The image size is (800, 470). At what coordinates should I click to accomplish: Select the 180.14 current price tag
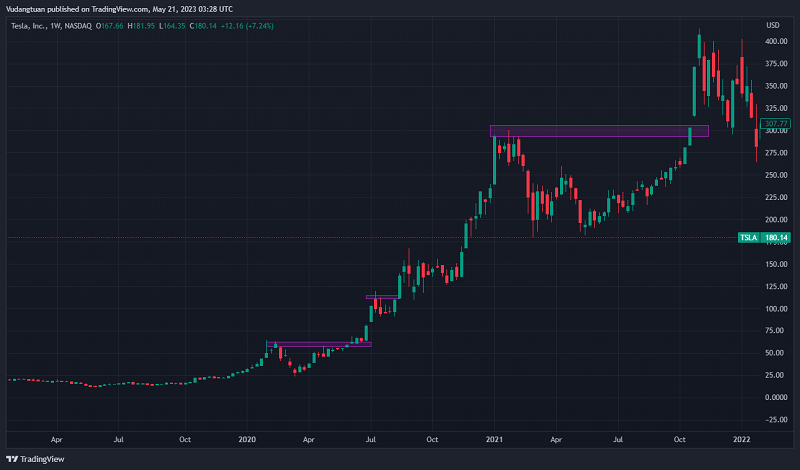point(777,238)
